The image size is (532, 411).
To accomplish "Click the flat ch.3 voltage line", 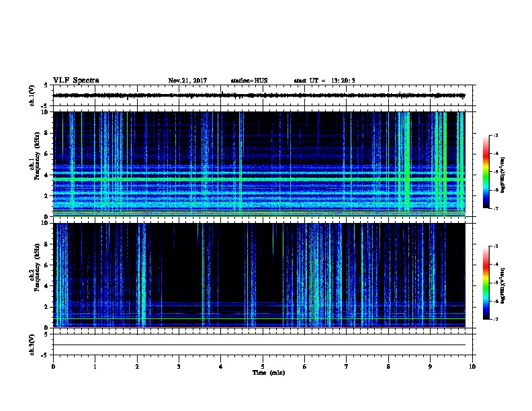I will click(259, 345).
